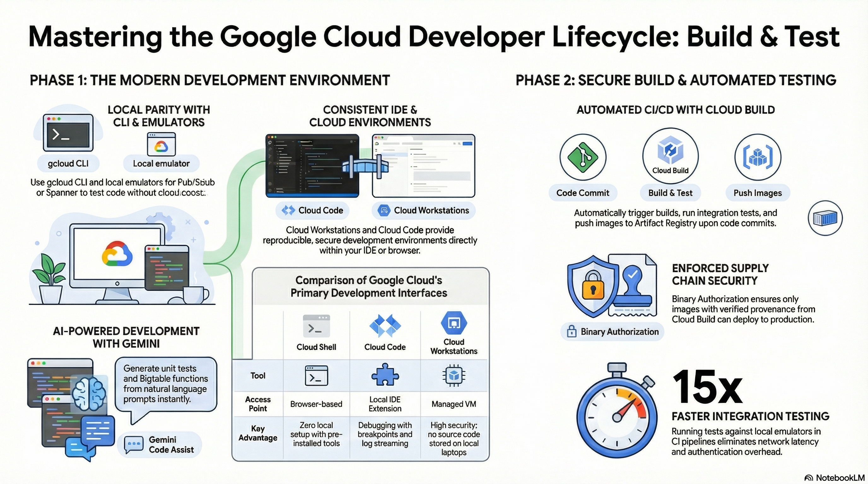The image size is (868, 484).
Task: Click the Cloud Code pill under the editor
Action: (313, 210)
